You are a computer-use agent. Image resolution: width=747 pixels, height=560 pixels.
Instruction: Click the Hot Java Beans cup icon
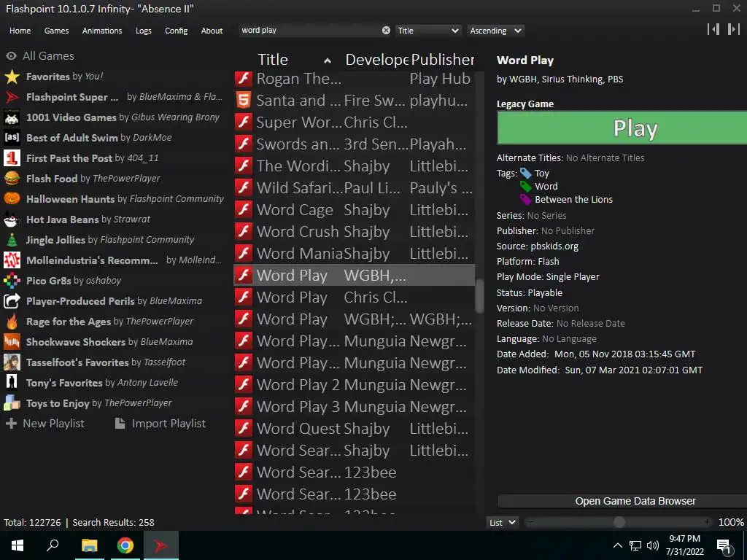pos(12,219)
